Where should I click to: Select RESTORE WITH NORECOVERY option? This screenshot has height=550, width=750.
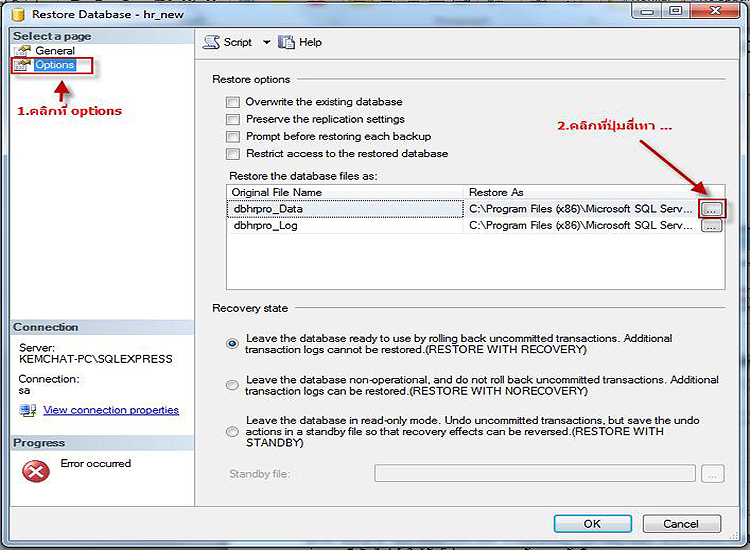233,385
